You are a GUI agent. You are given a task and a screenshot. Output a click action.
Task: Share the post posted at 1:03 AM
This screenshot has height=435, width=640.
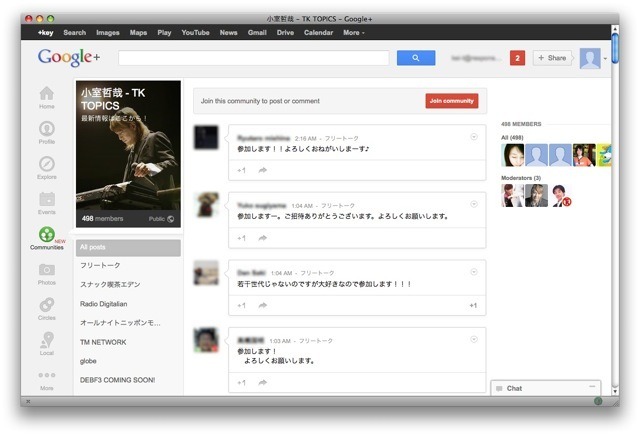pos(262,382)
